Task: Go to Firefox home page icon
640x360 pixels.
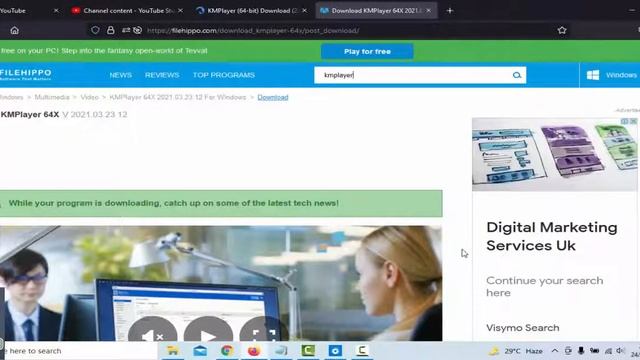Action: point(15,30)
